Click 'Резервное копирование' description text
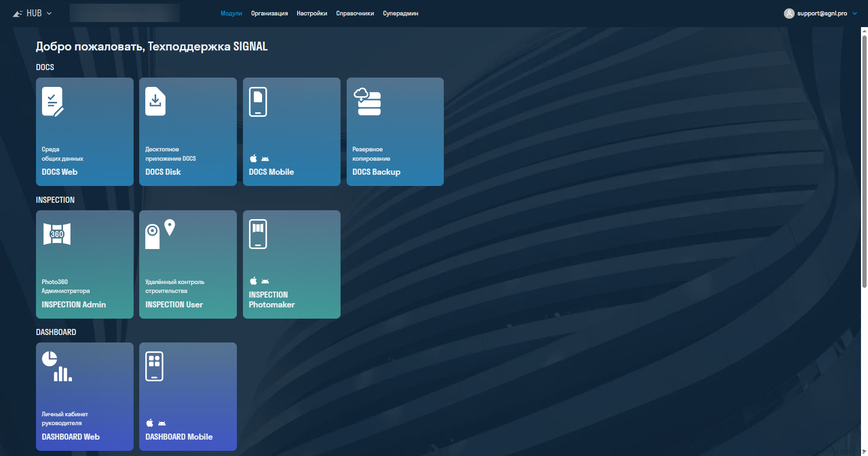The height and width of the screenshot is (456, 868). [371, 154]
